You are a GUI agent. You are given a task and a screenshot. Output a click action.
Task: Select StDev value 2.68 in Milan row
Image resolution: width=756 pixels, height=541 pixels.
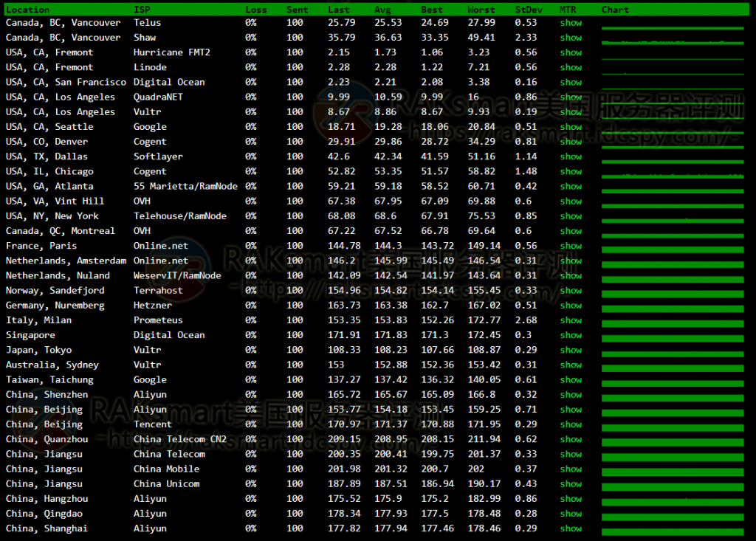526,320
